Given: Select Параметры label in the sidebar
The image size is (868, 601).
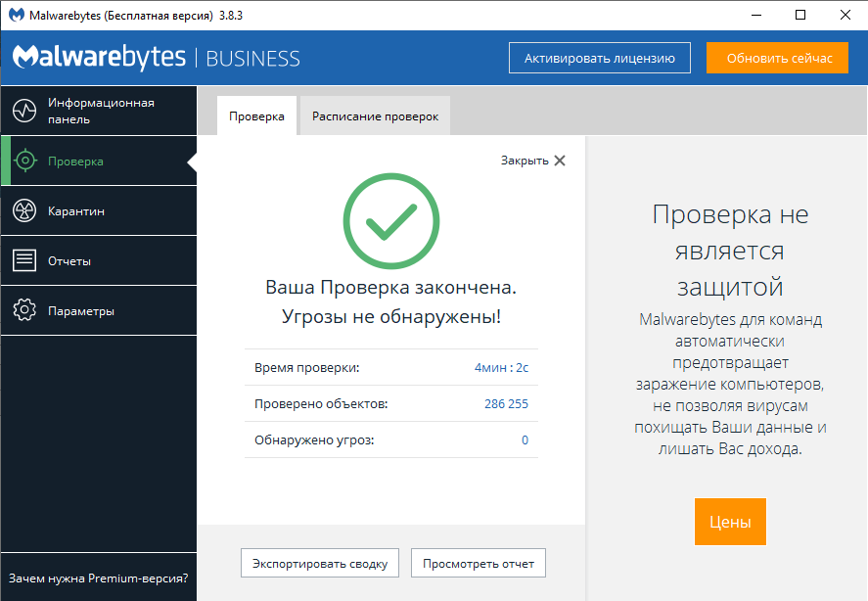Looking at the screenshot, I should (81, 311).
